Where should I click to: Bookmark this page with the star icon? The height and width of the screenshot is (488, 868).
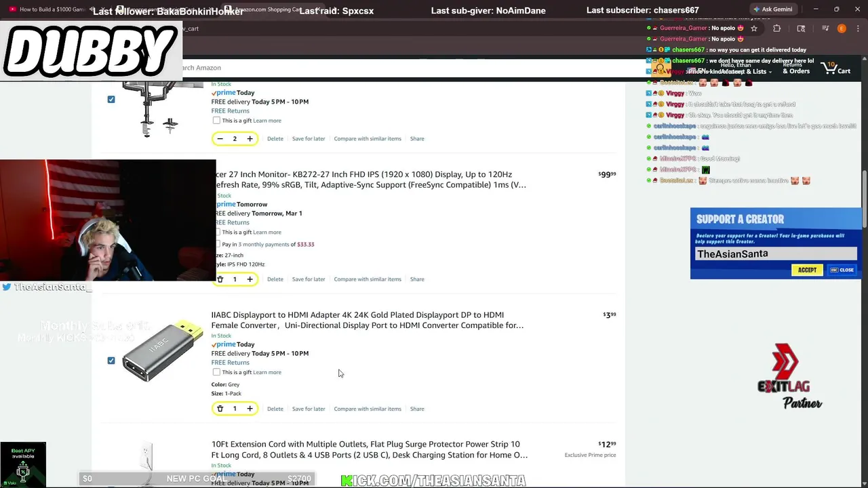(754, 28)
